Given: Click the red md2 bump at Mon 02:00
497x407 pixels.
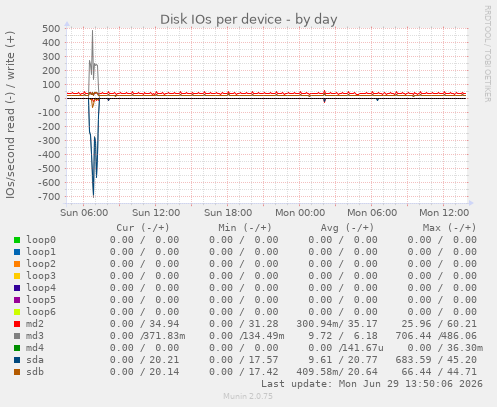Looking at the screenshot, I should tap(324, 91).
